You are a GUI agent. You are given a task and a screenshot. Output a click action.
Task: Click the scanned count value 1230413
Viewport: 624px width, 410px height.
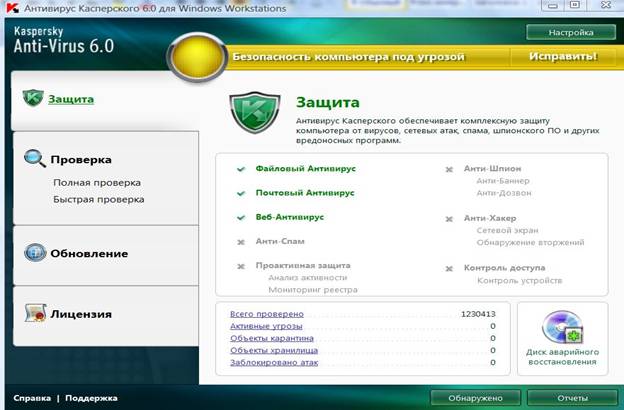[478, 314]
